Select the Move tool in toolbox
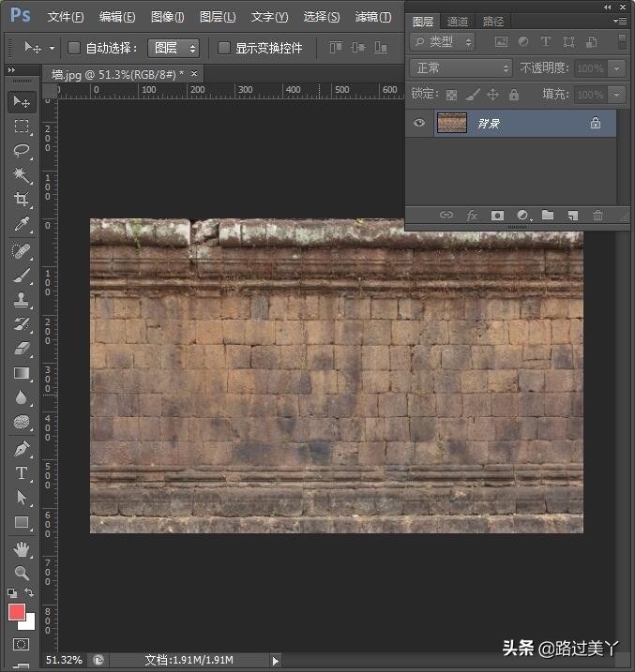Image resolution: width=635 pixels, height=672 pixels. tap(22, 102)
